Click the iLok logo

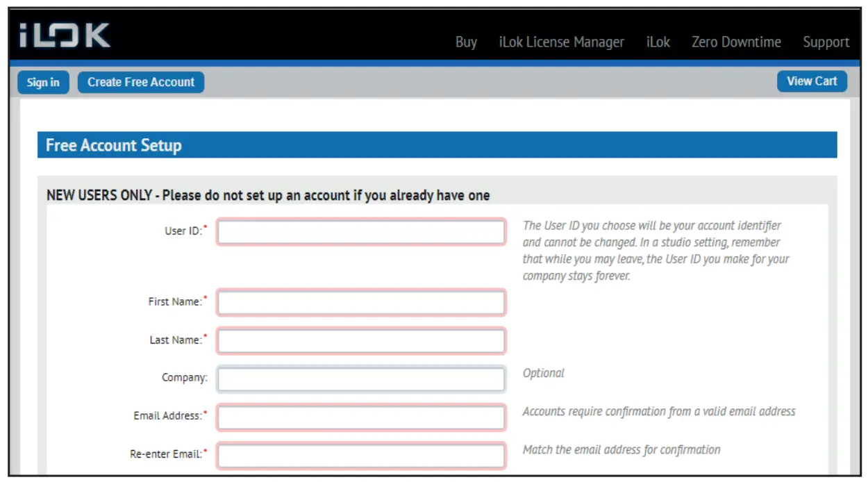[65, 36]
